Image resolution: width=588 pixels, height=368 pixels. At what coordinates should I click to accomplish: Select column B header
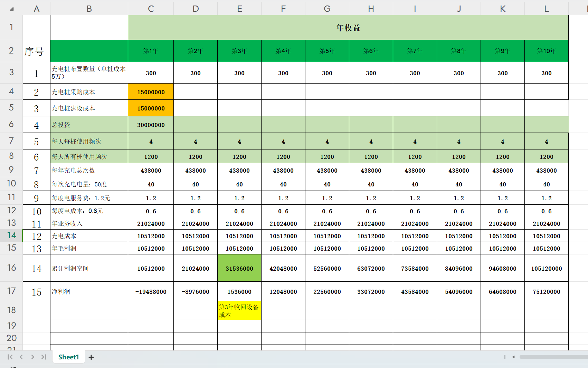[89, 9]
